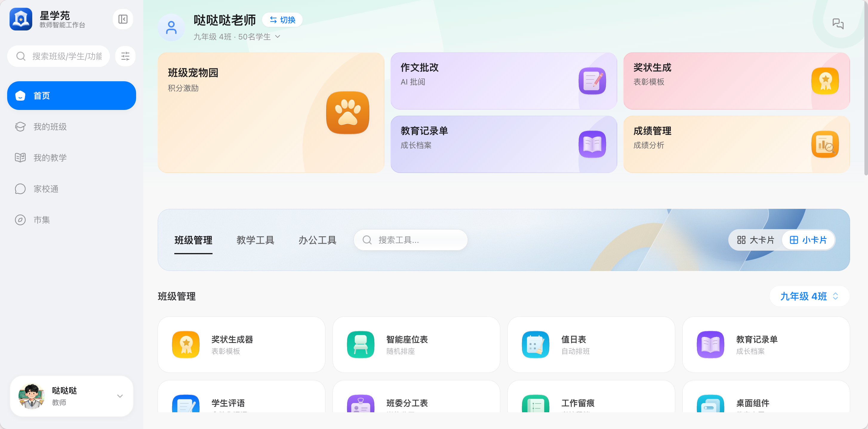Screen dimensions: 868x429
Task: Click the 切换 switch button
Action: [282, 20]
